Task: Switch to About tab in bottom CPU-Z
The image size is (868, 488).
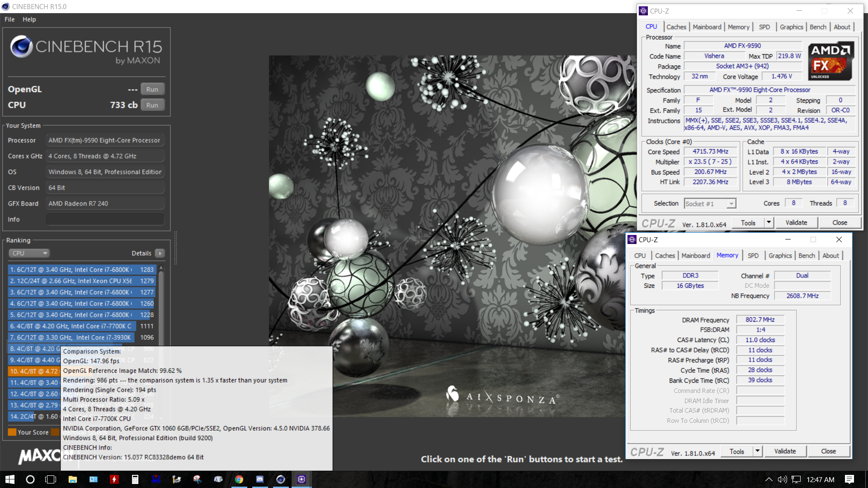Action: 830,256
